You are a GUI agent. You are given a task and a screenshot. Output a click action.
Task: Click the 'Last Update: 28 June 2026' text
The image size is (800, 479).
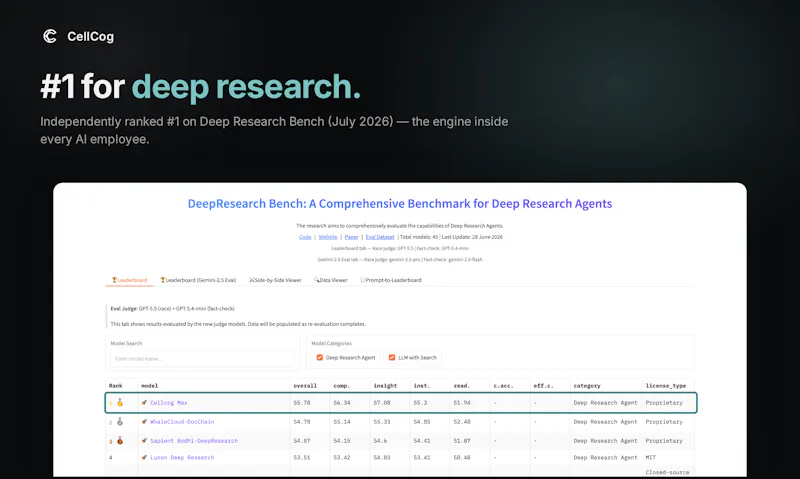pos(472,237)
